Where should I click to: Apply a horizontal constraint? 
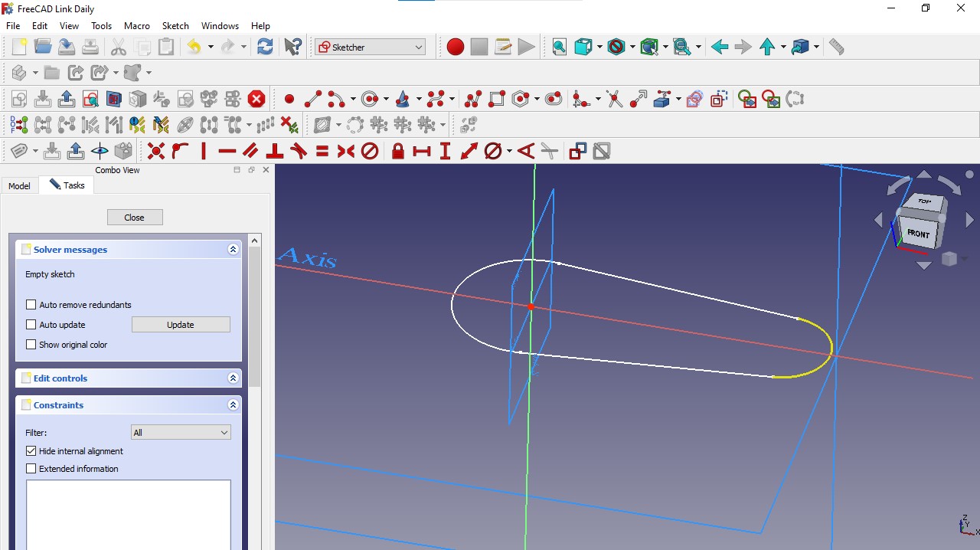click(x=227, y=151)
